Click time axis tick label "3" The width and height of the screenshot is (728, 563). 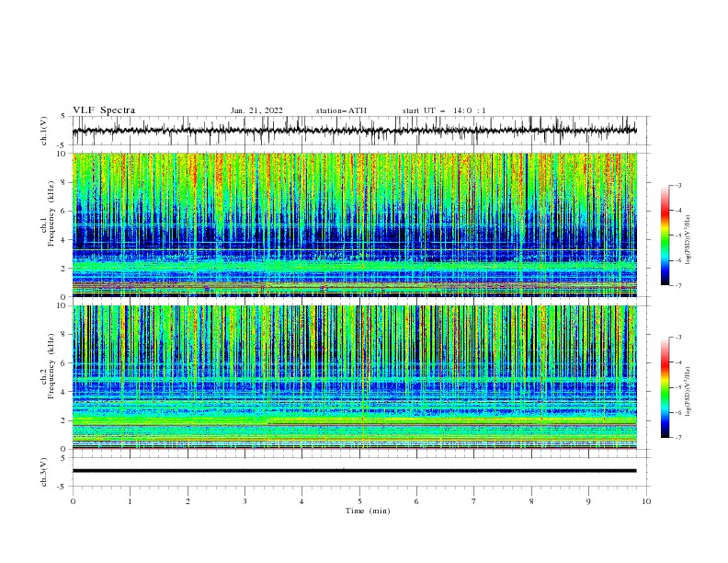(245, 501)
